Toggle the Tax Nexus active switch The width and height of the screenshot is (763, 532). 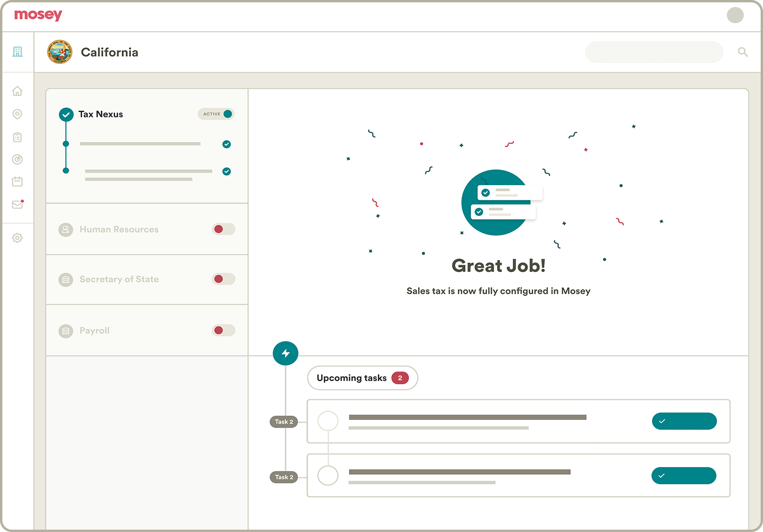[216, 114]
